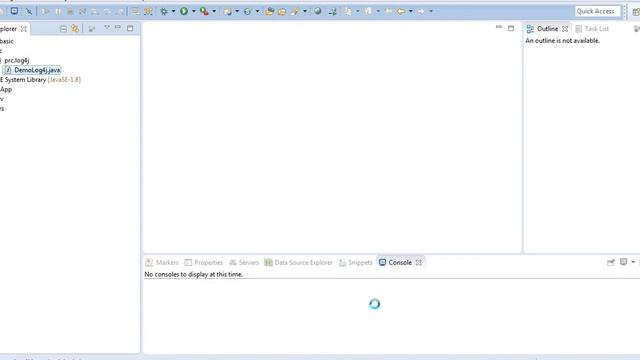The width and height of the screenshot is (640, 360).
Task: Open the Search dropdown arrow
Action: pos(305,11)
